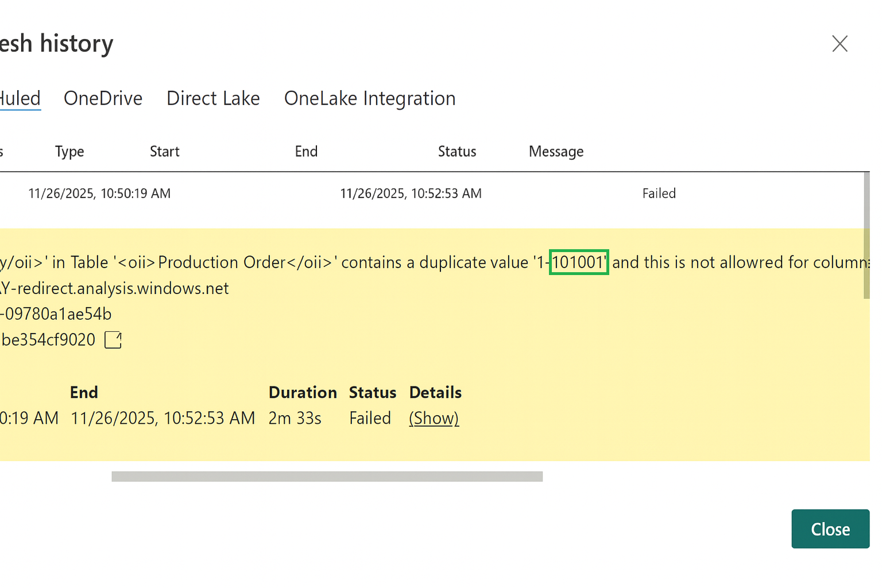Go to the OneLake Integration tab
882x588 pixels.
coord(369,98)
